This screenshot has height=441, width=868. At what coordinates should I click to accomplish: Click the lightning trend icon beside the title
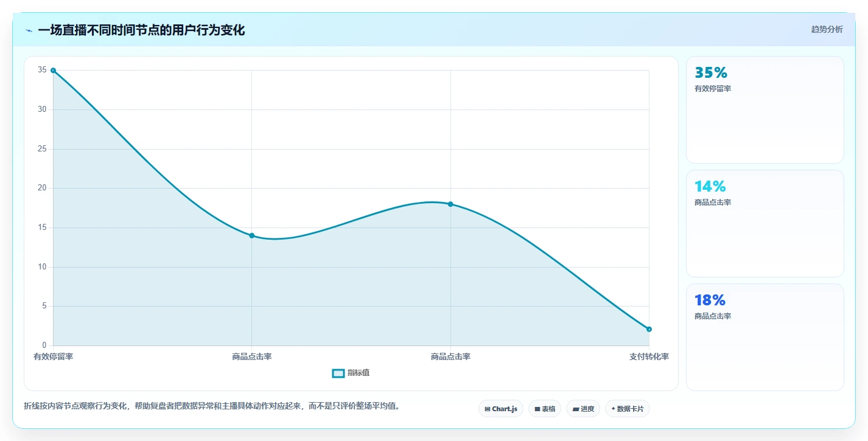(29, 30)
